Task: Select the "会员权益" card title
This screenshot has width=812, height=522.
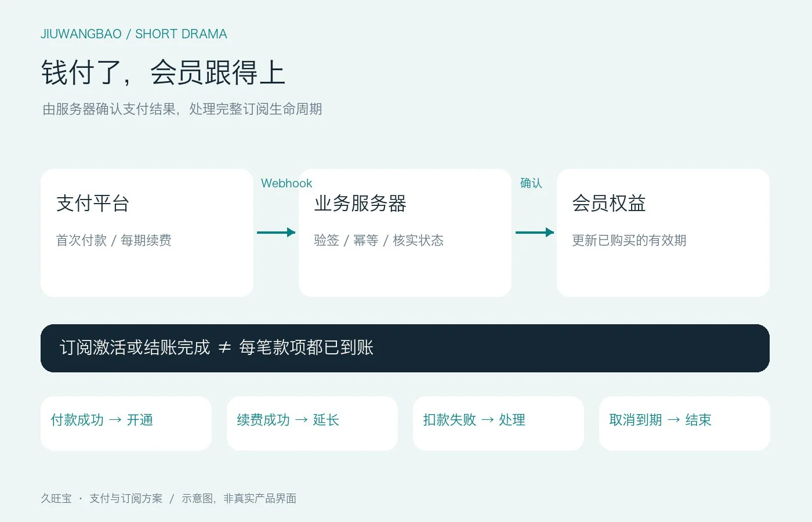Action: click(609, 204)
